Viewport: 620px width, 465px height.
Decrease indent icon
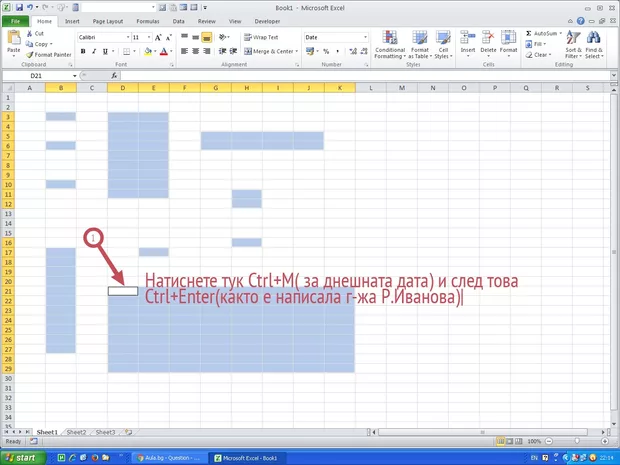coord(223,51)
